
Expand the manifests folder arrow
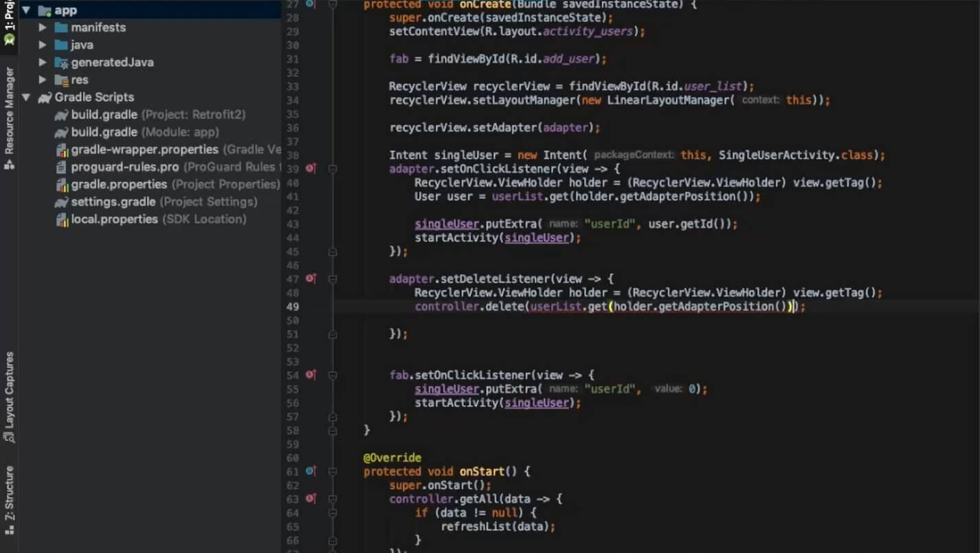tap(43, 28)
